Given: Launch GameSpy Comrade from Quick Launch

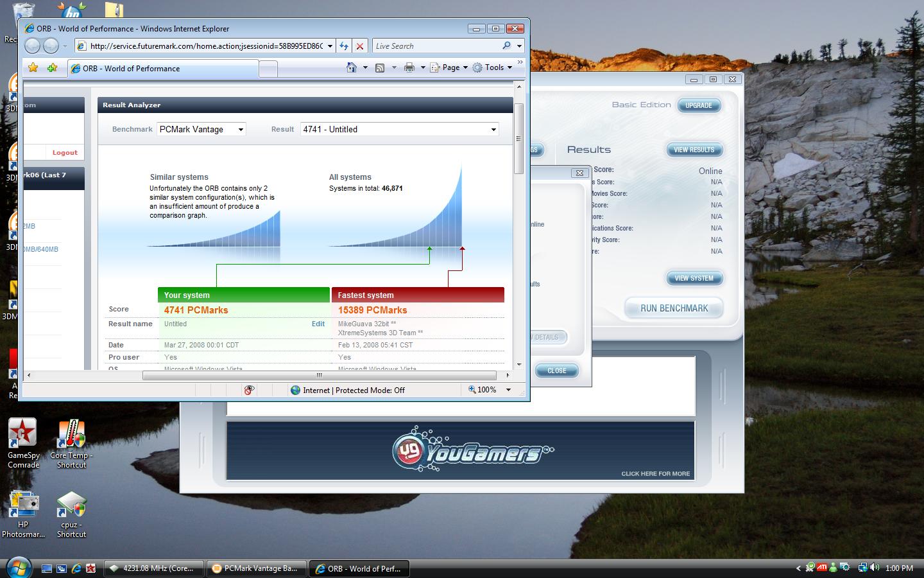Looking at the screenshot, I should click(91, 568).
